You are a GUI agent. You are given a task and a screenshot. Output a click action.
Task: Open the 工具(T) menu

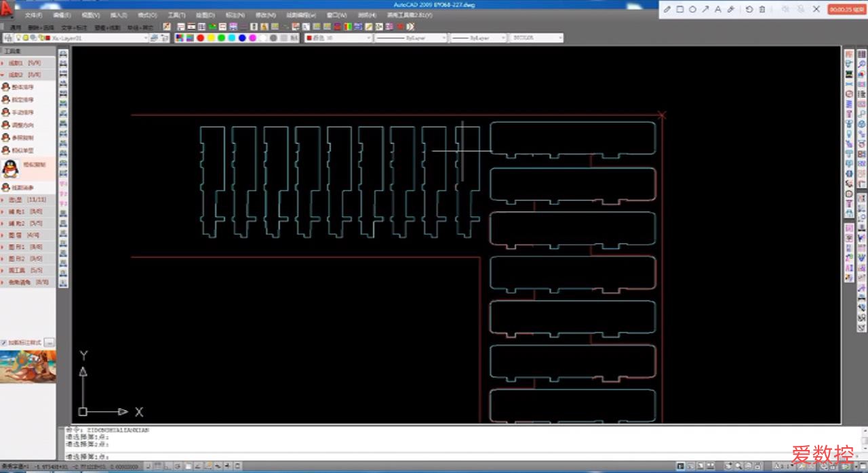(176, 15)
